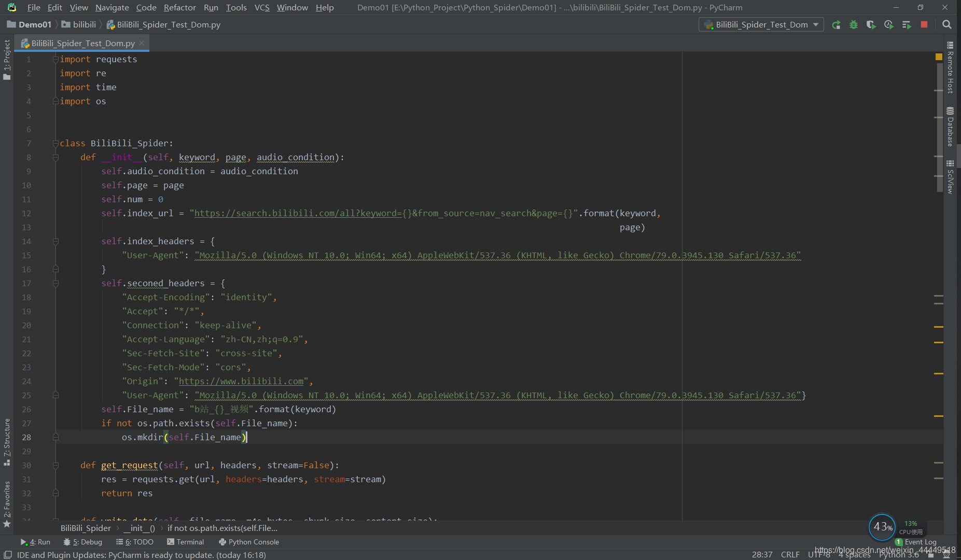This screenshot has height=560, width=961.
Task: Change CRLF line separator in status bar
Action: click(790, 555)
